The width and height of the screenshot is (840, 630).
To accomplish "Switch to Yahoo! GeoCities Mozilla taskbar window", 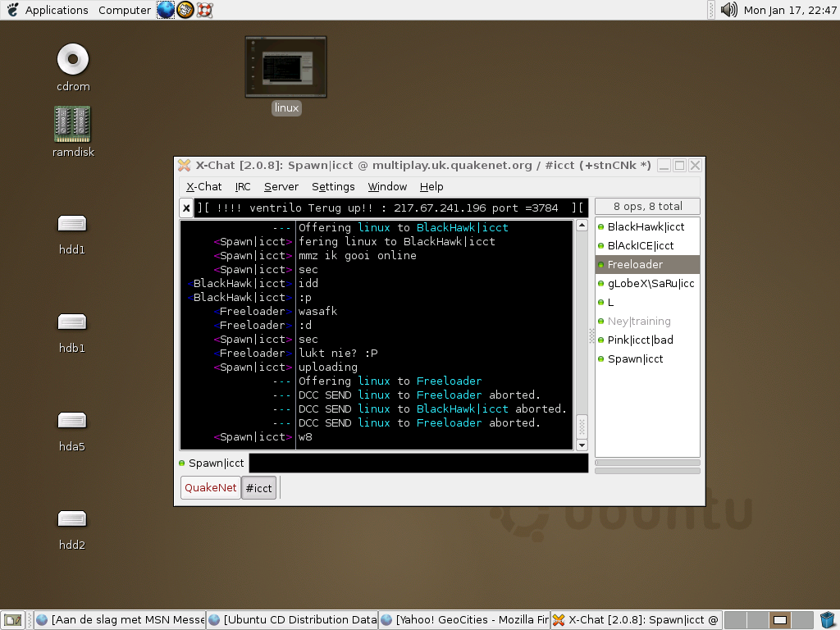I will pos(464,620).
